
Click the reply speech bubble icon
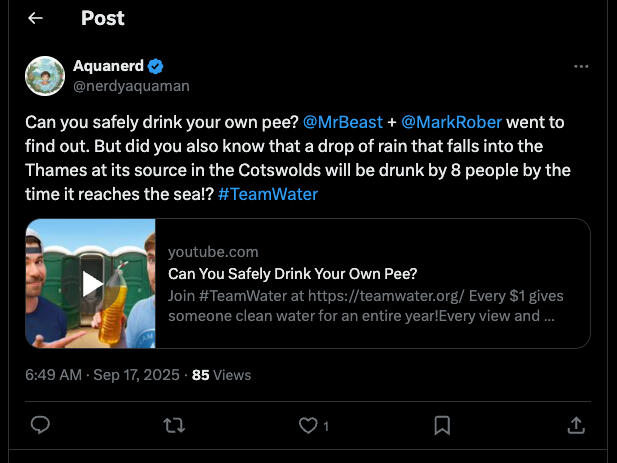41,425
